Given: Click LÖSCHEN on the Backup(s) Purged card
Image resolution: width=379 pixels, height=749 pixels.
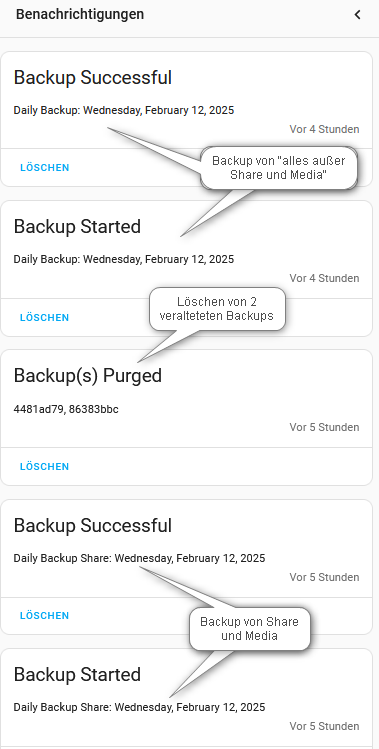Looking at the screenshot, I should (x=44, y=467).
